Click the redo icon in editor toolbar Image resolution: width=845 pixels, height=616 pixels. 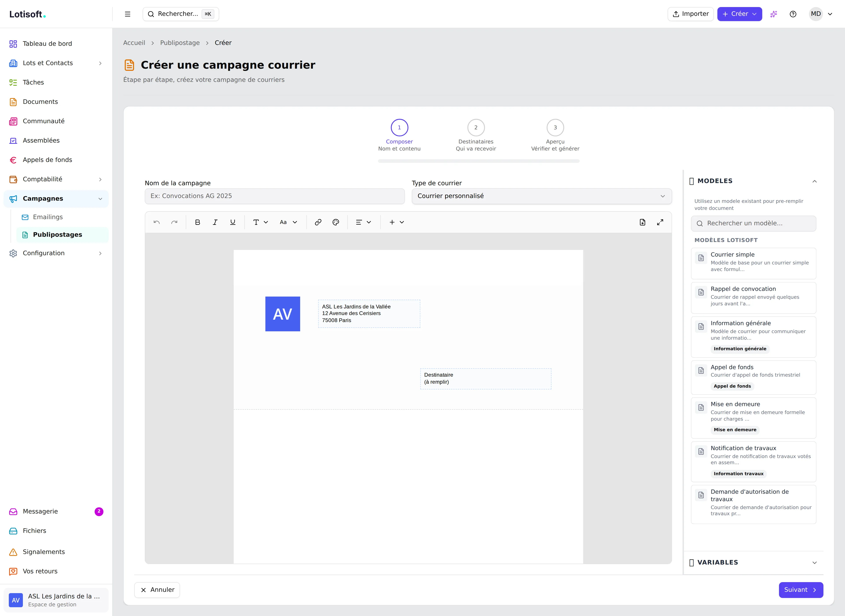pos(174,222)
